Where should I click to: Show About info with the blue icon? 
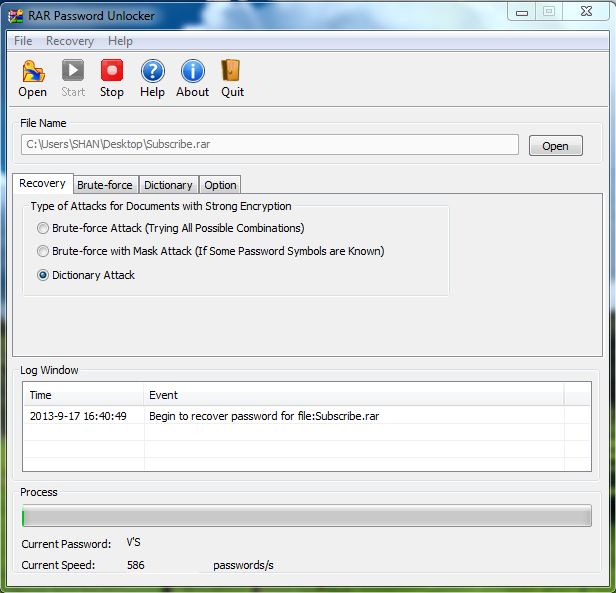pyautogui.click(x=192, y=71)
